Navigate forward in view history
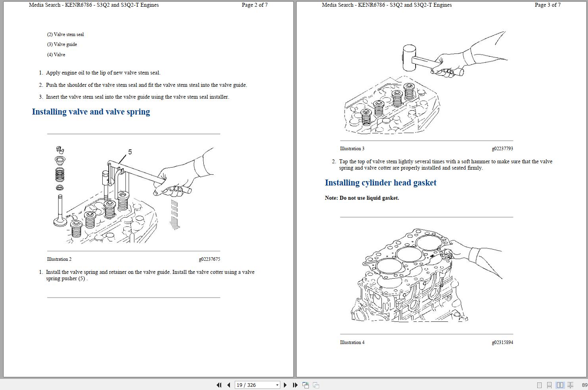Screen dimensions: 588x390 (x=316, y=385)
